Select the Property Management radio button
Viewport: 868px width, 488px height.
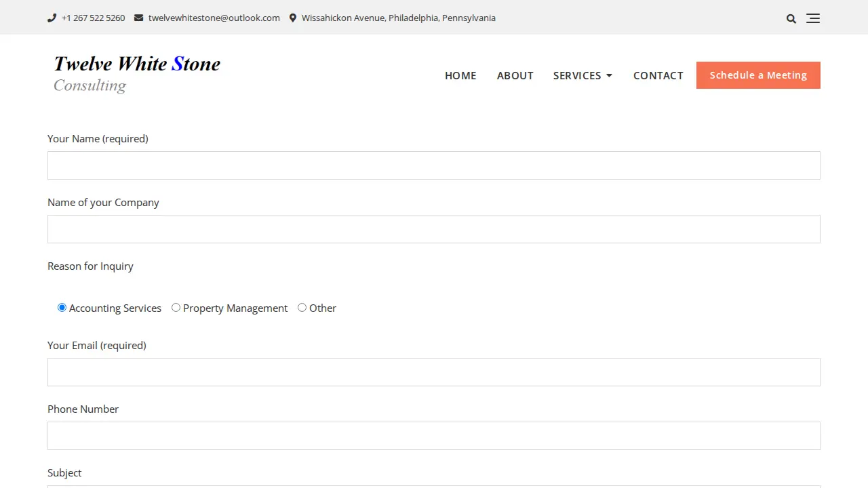[x=176, y=308]
